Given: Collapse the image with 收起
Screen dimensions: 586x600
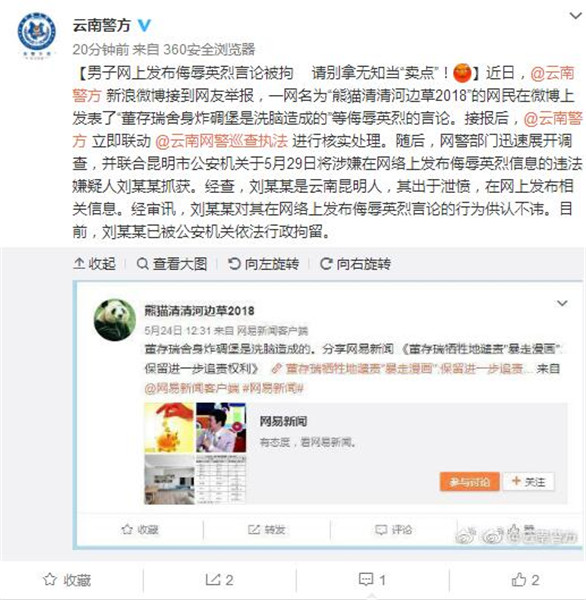Looking at the screenshot, I should coord(95,264).
